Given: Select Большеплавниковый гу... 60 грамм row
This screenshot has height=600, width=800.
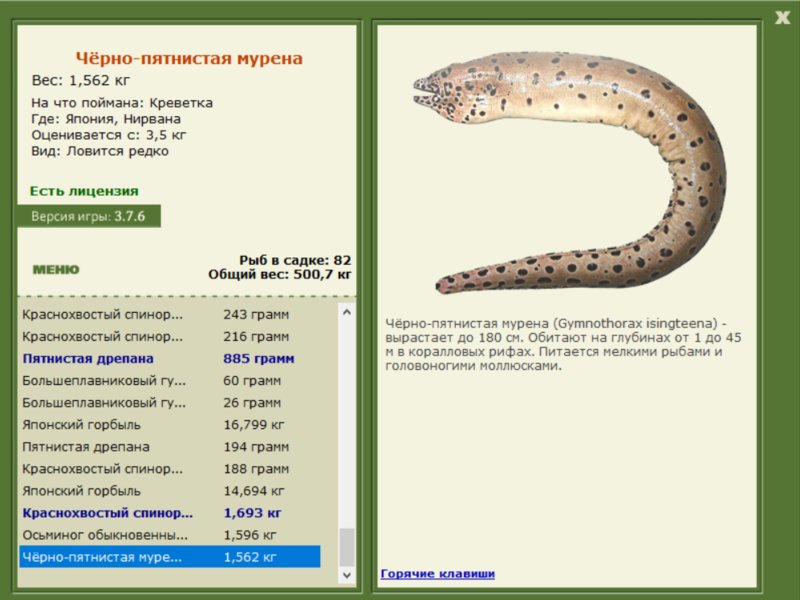Looking at the screenshot, I should (170, 381).
